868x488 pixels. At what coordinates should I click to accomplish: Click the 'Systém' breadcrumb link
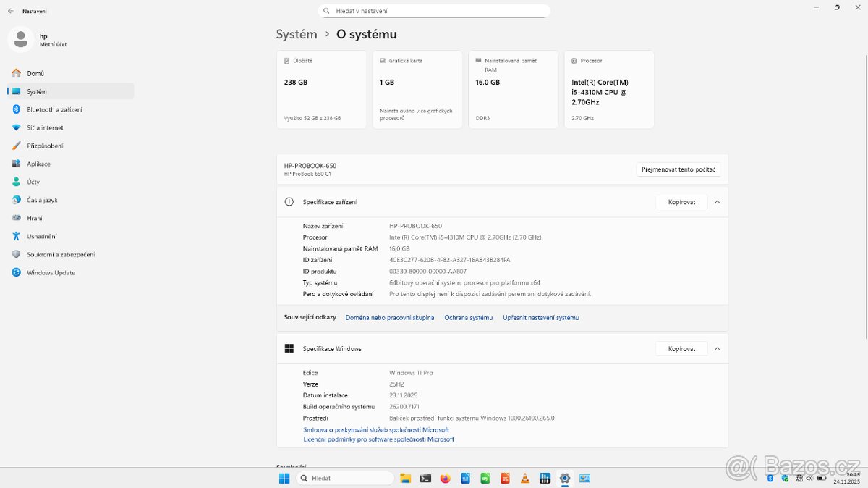tap(296, 34)
